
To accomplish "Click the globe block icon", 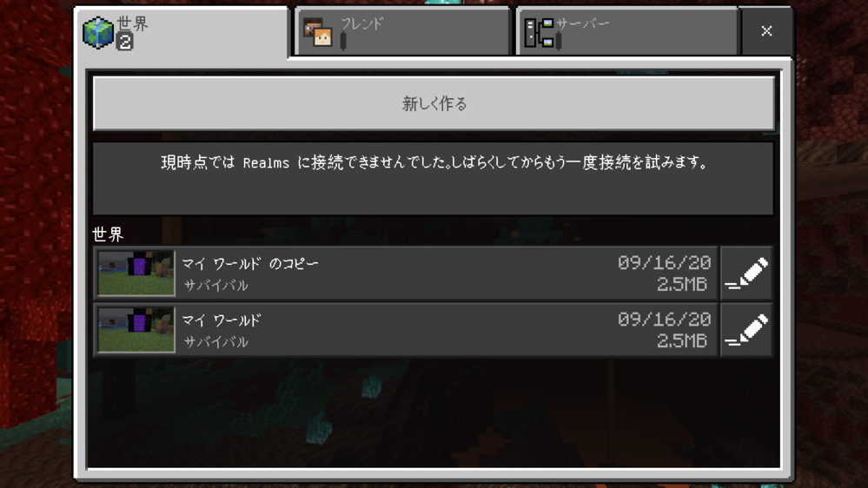I will pos(97,33).
